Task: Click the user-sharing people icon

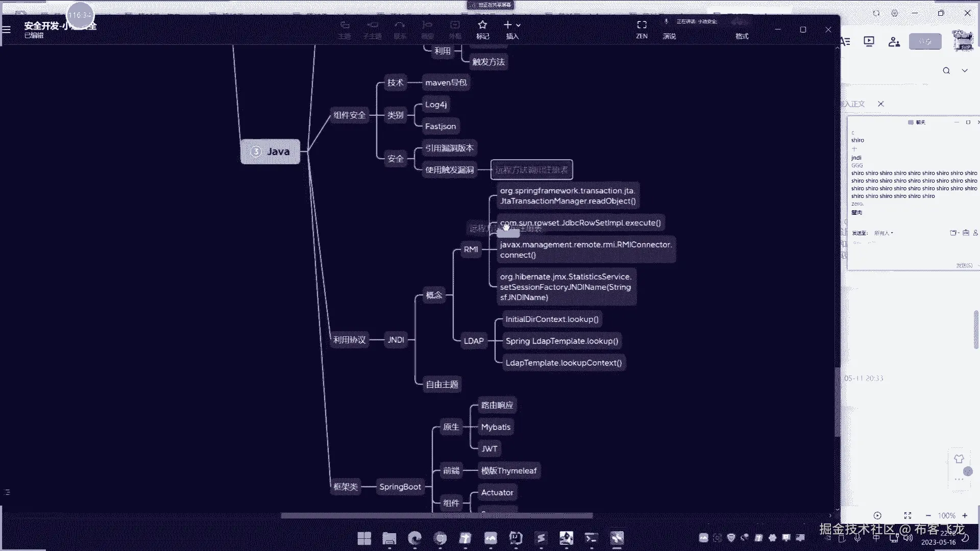Action: [x=894, y=42]
